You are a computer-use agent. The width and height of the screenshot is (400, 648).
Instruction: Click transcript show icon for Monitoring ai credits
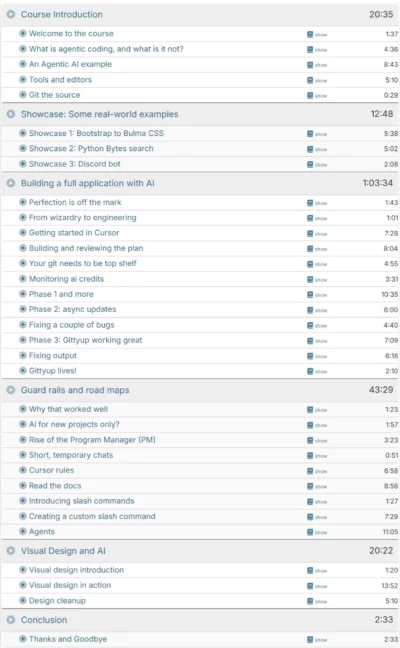point(317,279)
